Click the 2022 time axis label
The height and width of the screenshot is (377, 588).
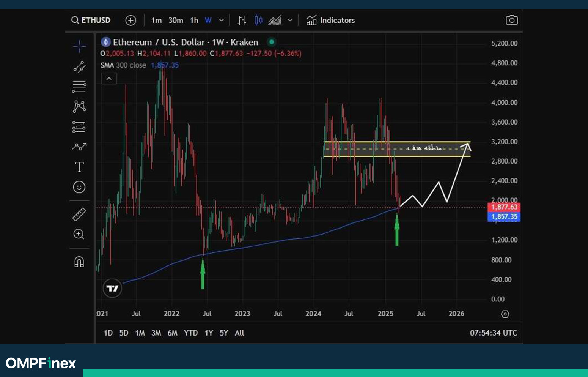pyautogui.click(x=171, y=314)
